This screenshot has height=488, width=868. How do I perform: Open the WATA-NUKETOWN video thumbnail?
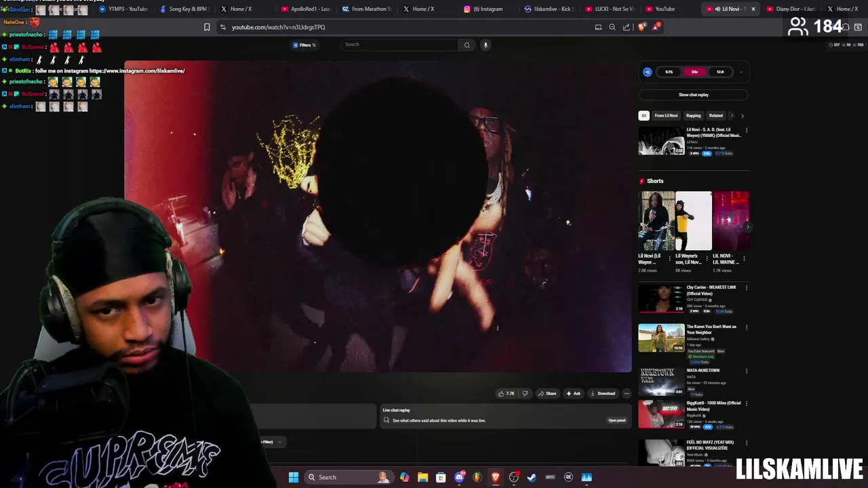click(x=661, y=382)
